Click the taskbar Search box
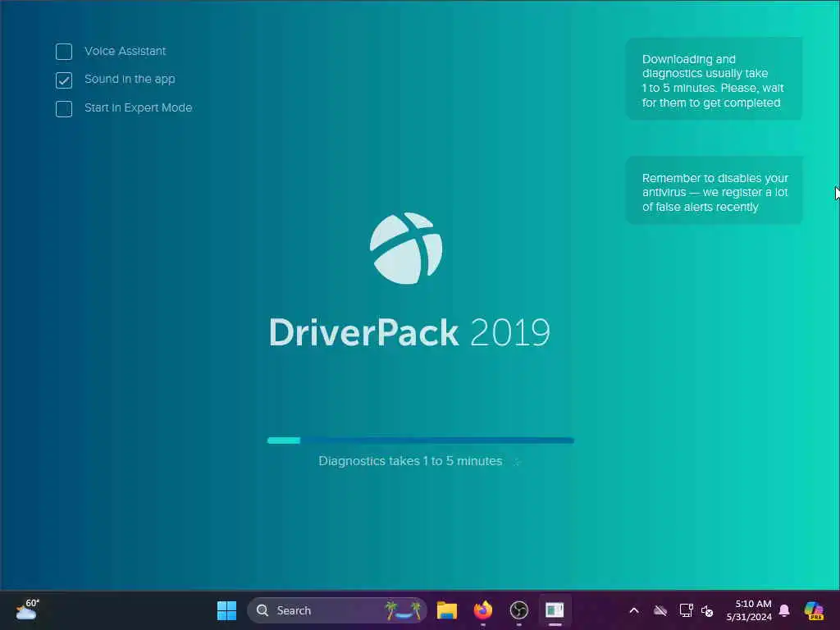Image resolution: width=840 pixels, height=630 pixels. coord(337,610)
